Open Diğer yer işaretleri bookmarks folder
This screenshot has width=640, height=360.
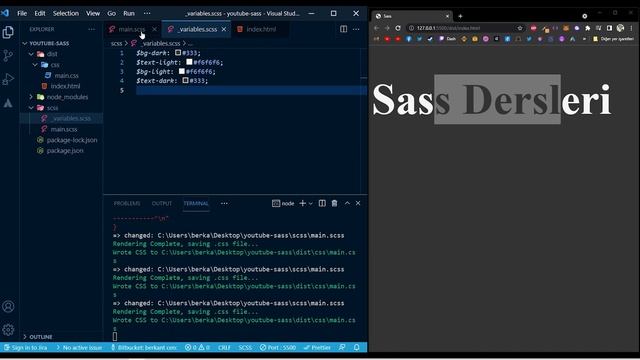click(x=613, y=39)
